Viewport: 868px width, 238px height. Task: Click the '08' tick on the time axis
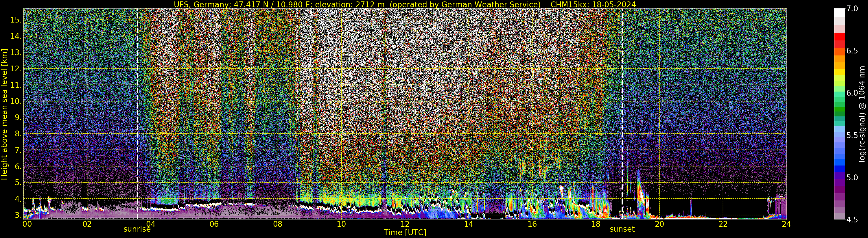pyautogui.click(x=278, y=224)
